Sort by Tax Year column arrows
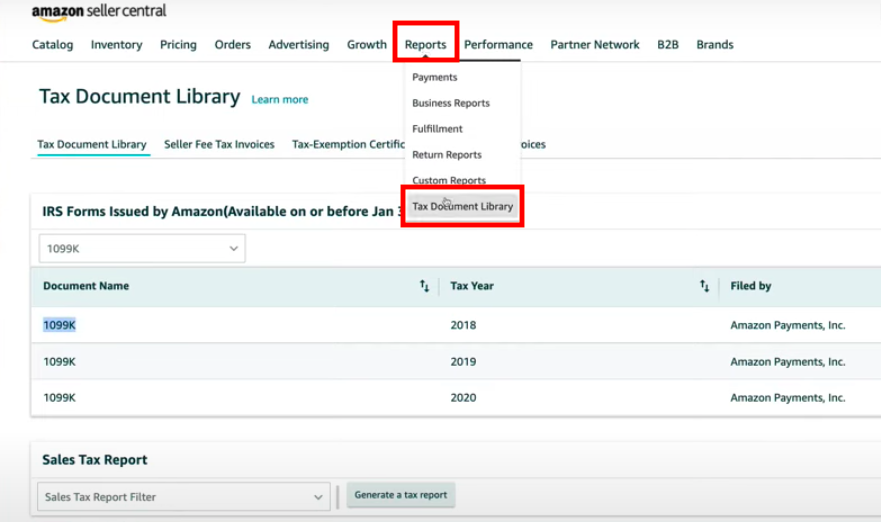Viewport: 881px width, 522px height. point(704,286)
